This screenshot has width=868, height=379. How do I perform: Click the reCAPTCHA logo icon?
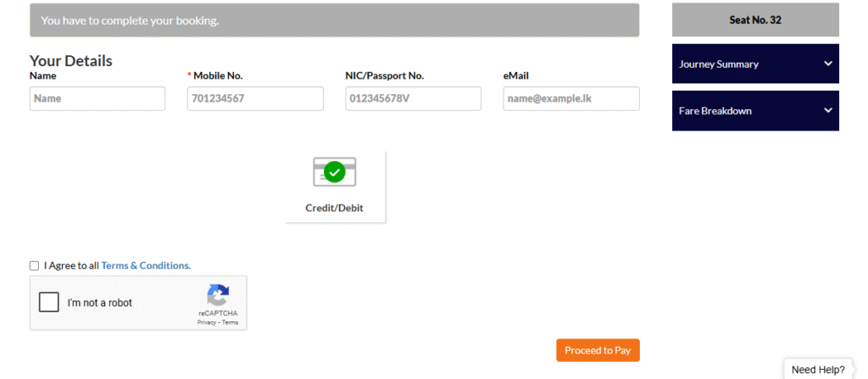(x=218, y=295)
